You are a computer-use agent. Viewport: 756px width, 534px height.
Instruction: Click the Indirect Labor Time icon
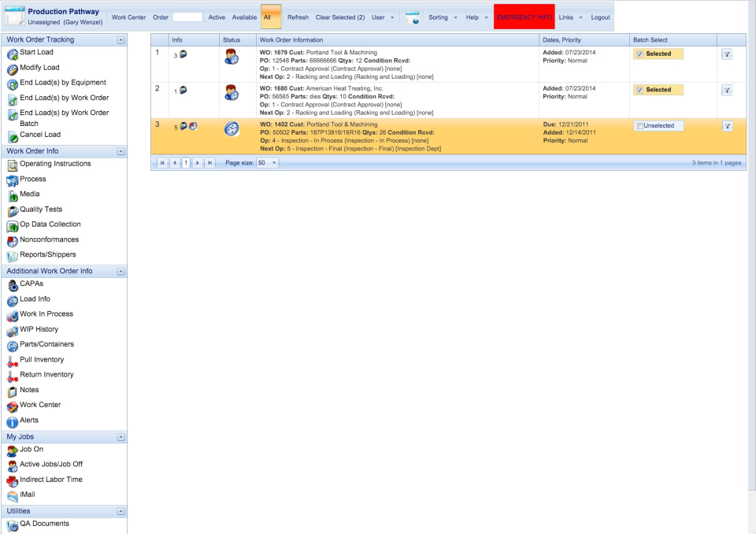pyautogui.click(x=12, y=482)
